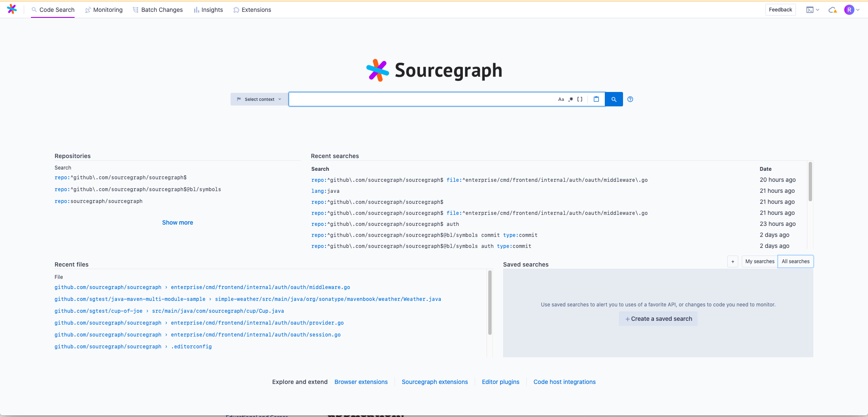Click Create a saved search button
The image size is (868, 417).
[658, 319]
